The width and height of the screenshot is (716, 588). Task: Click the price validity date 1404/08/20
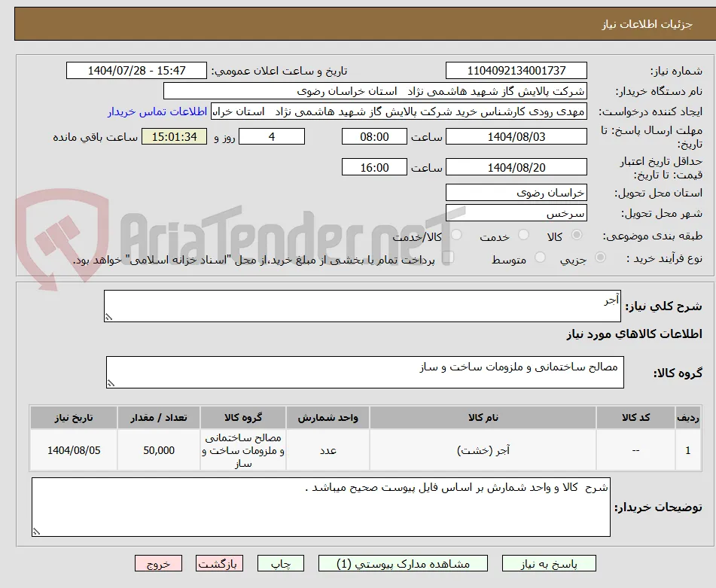[516, 167]
